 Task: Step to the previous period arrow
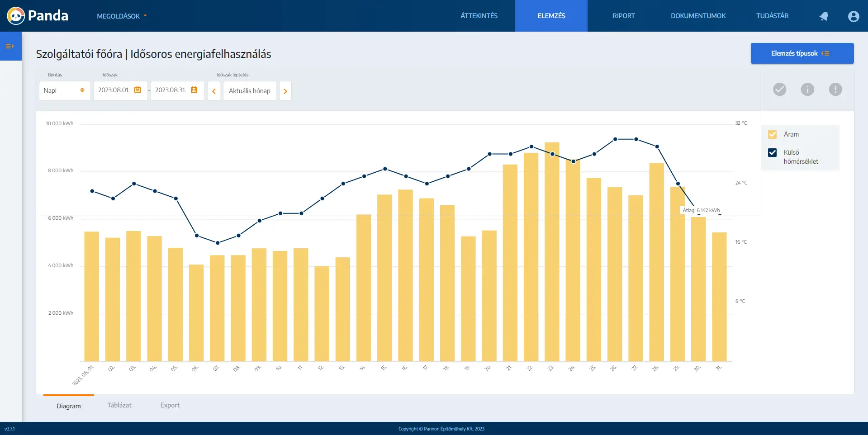(214, 91)
